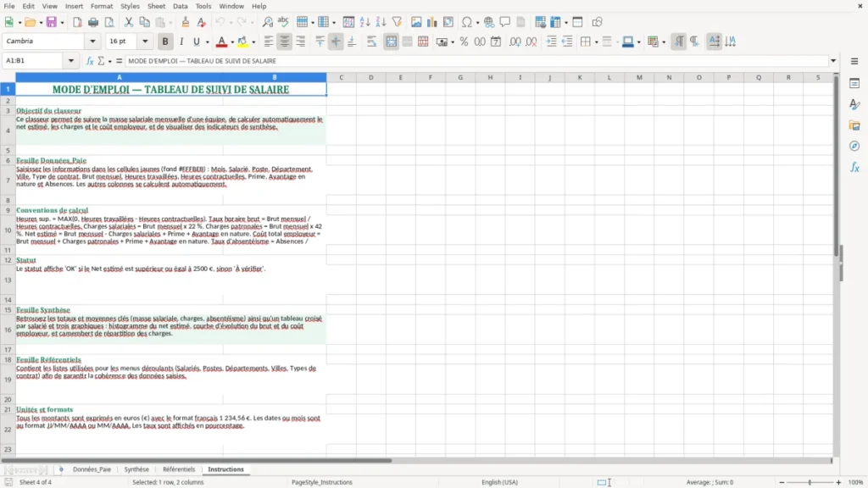
Task: Activate Clone Formatting paintbrush
Action: tap(186, 22)
